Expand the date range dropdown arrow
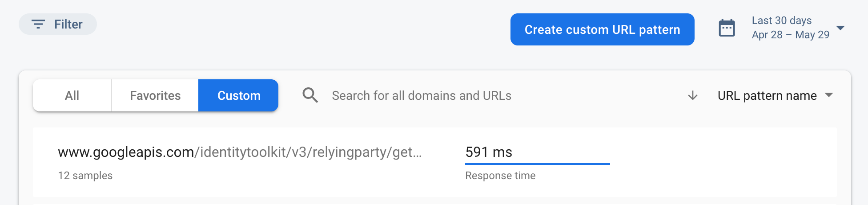The width and height of the screenshot is (868, 205). [x=840, y=28]
